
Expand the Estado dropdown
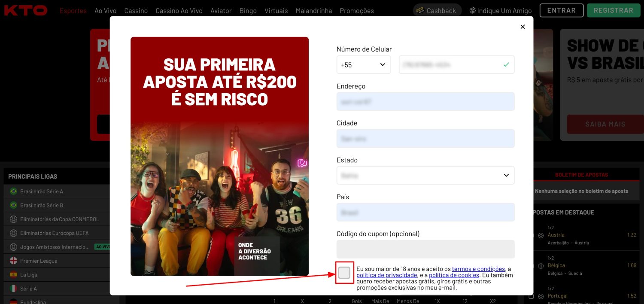425,175
